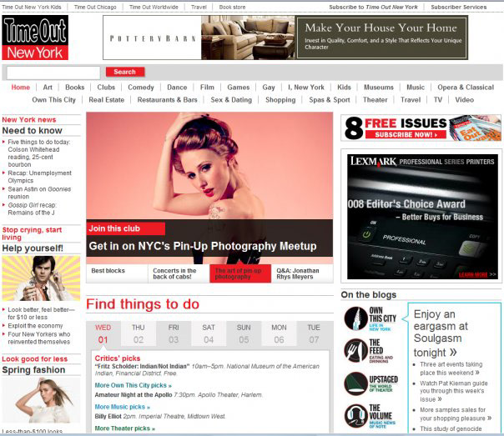Open Subscriber Services link
504x436 pixels.
click(459, 7)
